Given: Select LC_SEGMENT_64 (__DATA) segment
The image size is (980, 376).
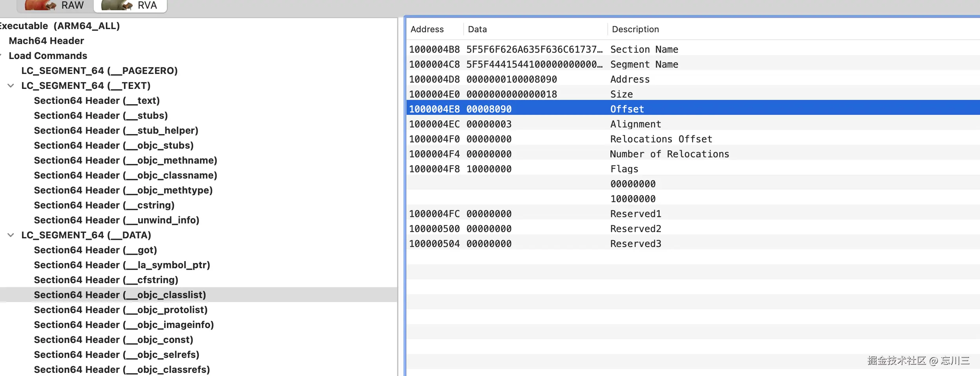Looking at the screenshot, I should [x=86, y=235].
